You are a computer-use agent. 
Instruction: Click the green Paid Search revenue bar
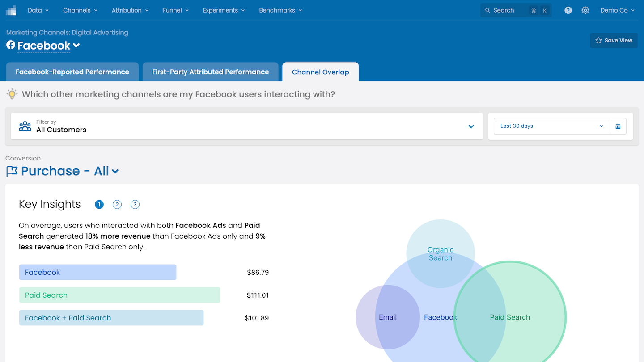tap(119, 295)
